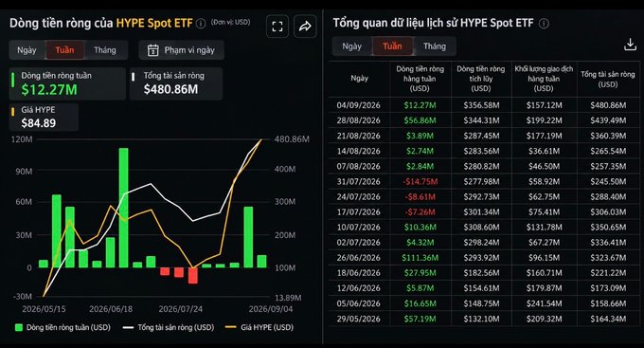Click cumulative flow value $356.58M

[x=481, y=105]
